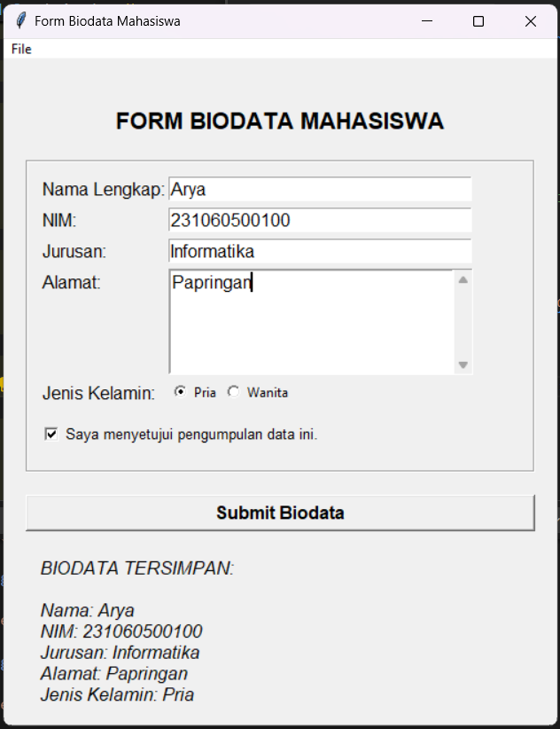This screenshot has height=729, width=560.
Task: Click inside the Nama Lengkap field
Action: point(319,189)
